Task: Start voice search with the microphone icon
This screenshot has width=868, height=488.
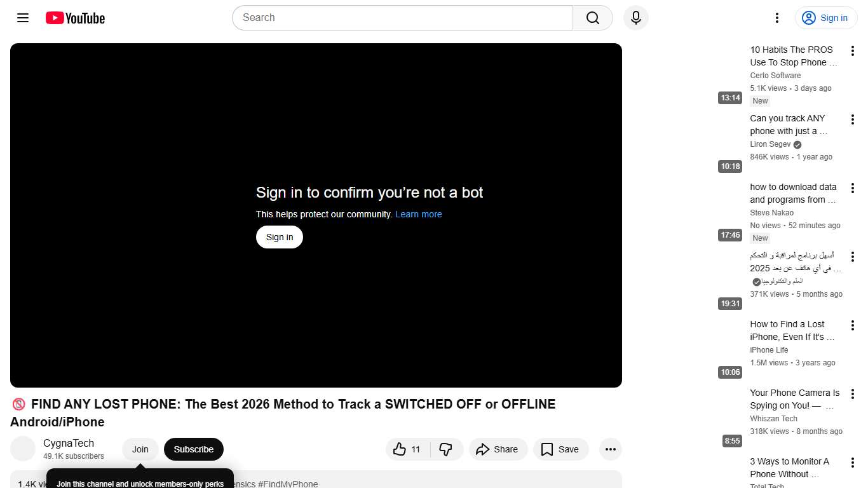Action: [635, 18]
